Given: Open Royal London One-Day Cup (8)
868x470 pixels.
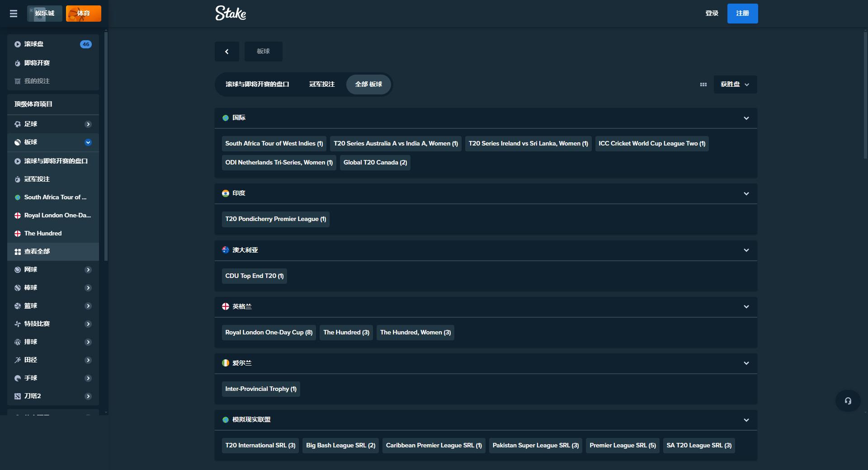Looking at the screenshot, I should 269,333.
